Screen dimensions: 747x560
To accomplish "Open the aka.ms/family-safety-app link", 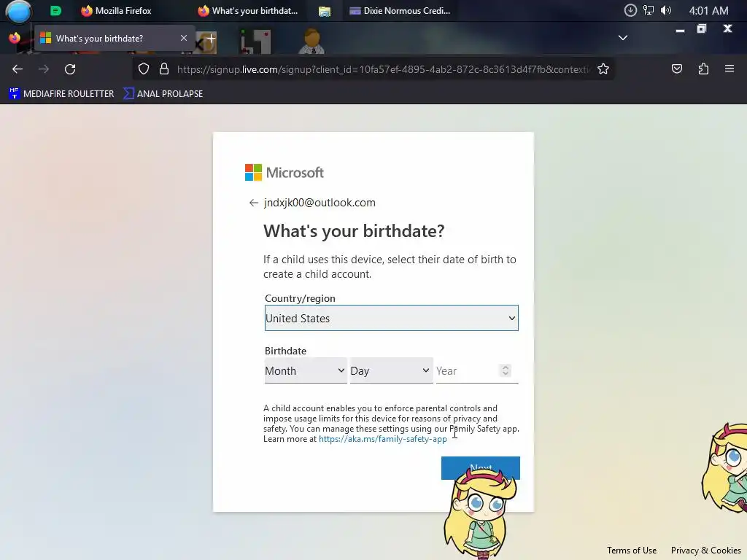I will pyautogui.click(x=382, y=439).
